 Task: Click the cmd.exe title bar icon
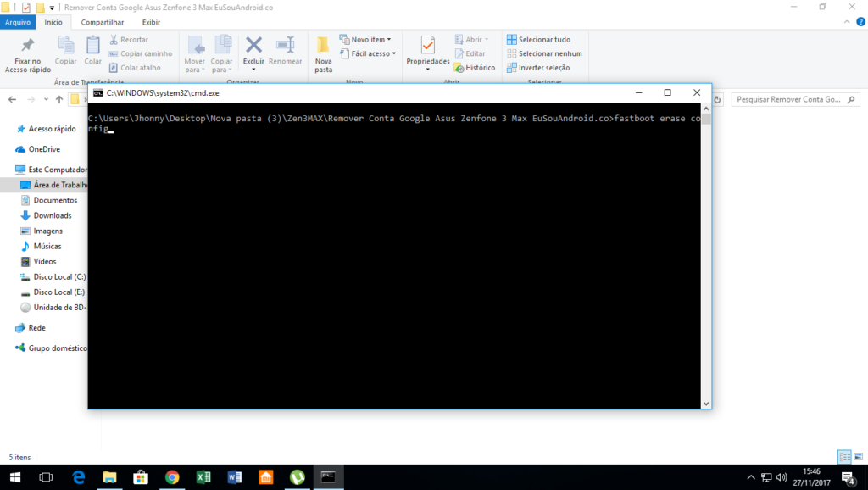coord(98,93)
